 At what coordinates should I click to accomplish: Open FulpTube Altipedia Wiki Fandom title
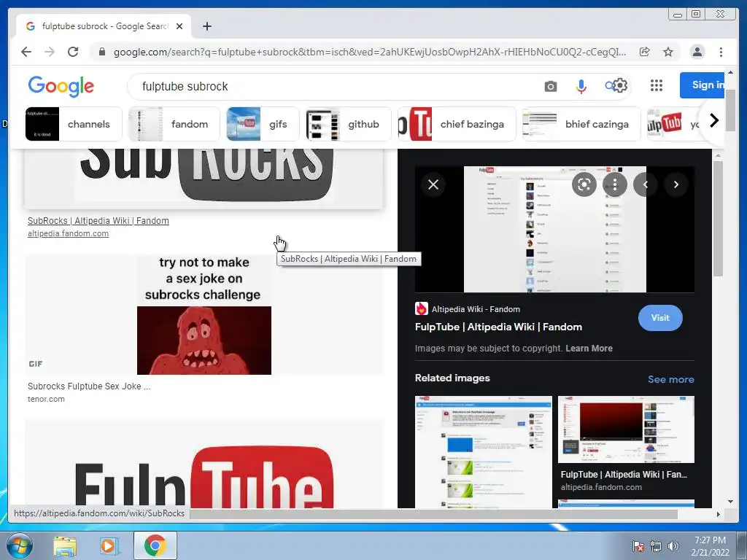point(498,327)
